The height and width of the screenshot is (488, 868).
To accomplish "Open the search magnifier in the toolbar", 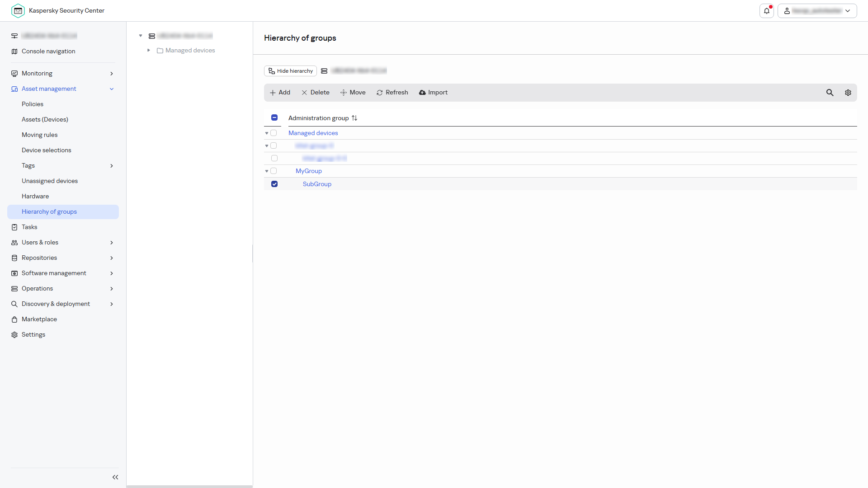I will [x=830, y=93].
